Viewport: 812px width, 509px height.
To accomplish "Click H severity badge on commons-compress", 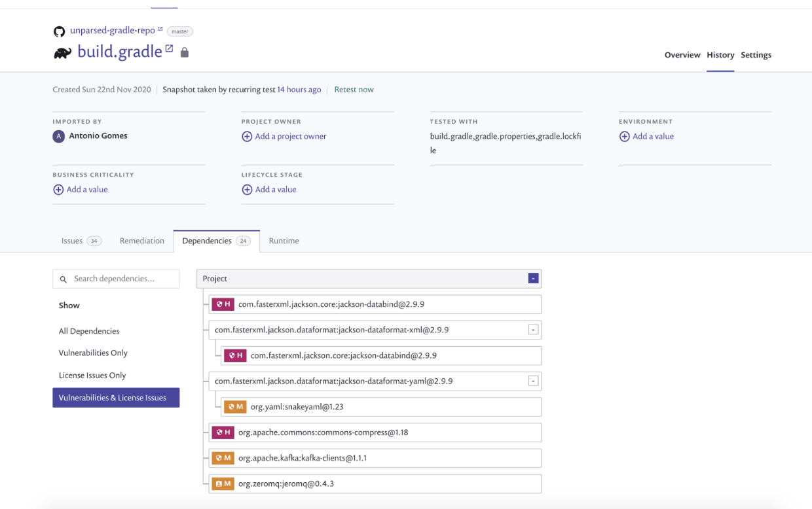I will pos(223,432).
